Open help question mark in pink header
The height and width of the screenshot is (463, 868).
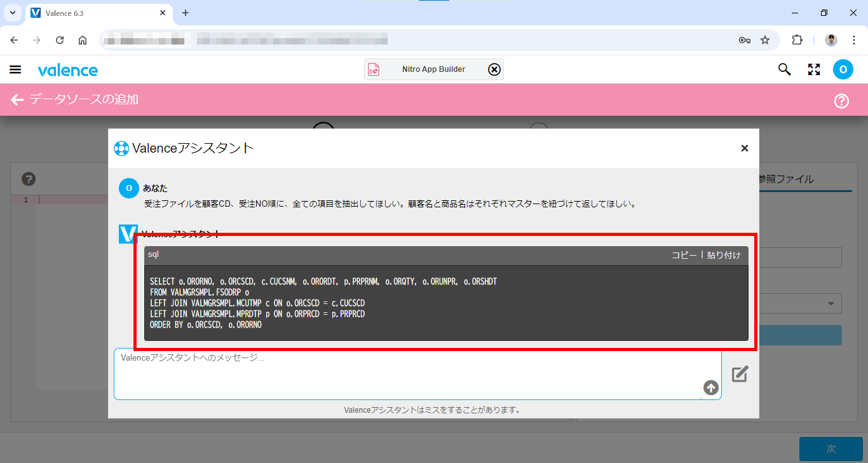coord(841,100)
